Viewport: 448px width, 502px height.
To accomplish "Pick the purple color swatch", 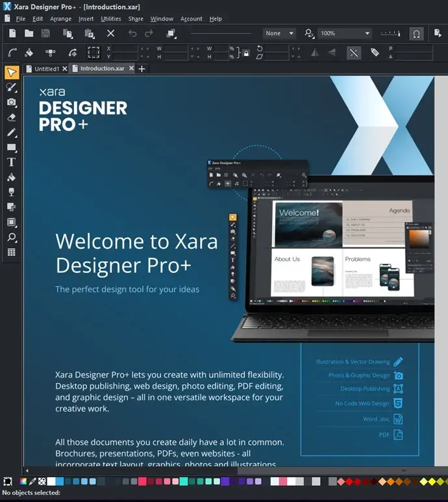I will (225, 481).
